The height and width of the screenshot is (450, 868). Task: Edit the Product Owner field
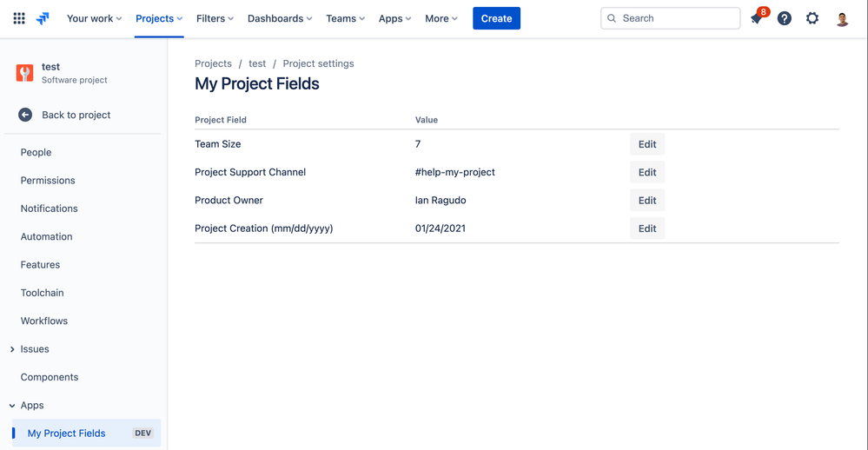[647, 201]
